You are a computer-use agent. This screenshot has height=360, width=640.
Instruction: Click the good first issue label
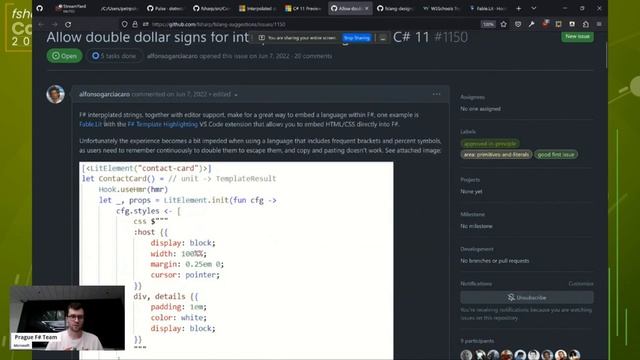tap(556, 154)
